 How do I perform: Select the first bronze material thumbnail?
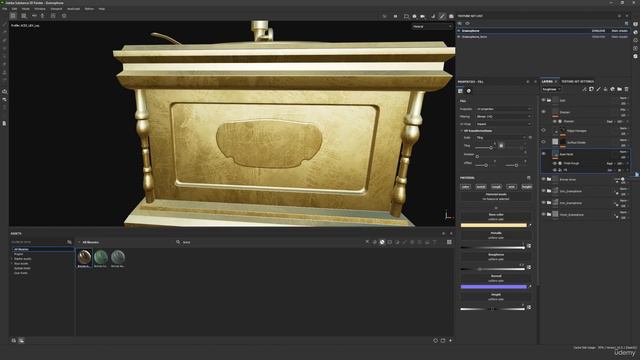pyautogui.click(x=84, y=258)
